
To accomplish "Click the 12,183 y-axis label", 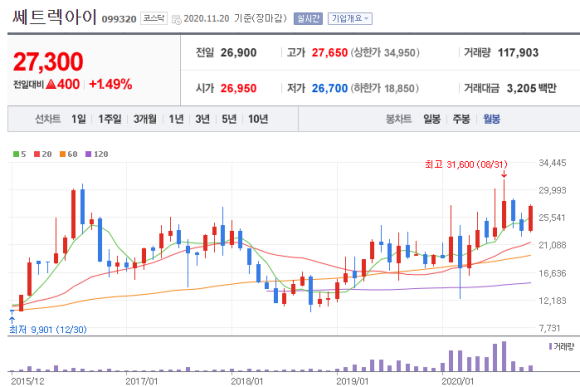I will click(x=552, y=301).
